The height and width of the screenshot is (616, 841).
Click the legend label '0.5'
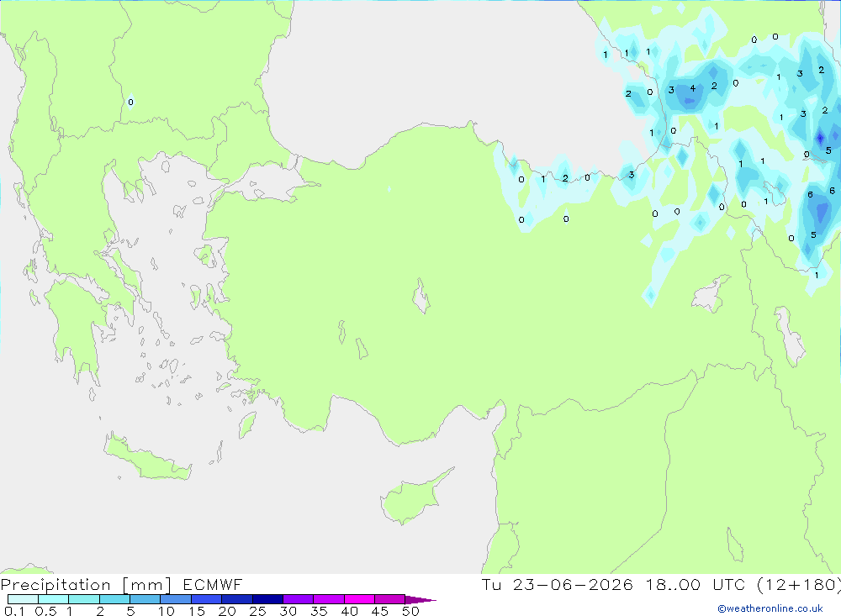point(45,611)
